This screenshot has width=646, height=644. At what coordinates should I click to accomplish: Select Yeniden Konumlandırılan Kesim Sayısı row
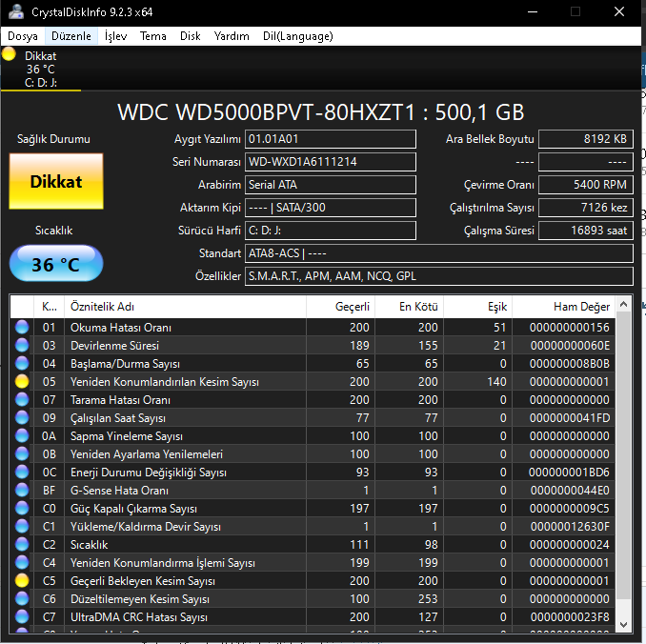point(313,382)
